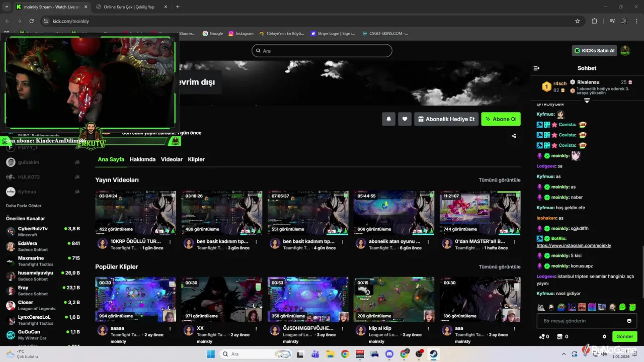
Task: Open options menu for O'dan MASTER'a video
Action: point(514,242)
